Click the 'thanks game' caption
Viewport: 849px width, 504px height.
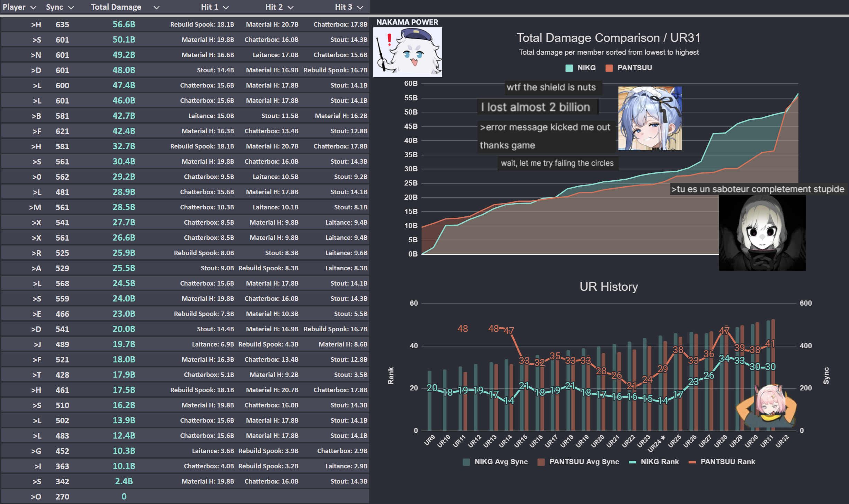pyautogui.click(x=507, y=145)
